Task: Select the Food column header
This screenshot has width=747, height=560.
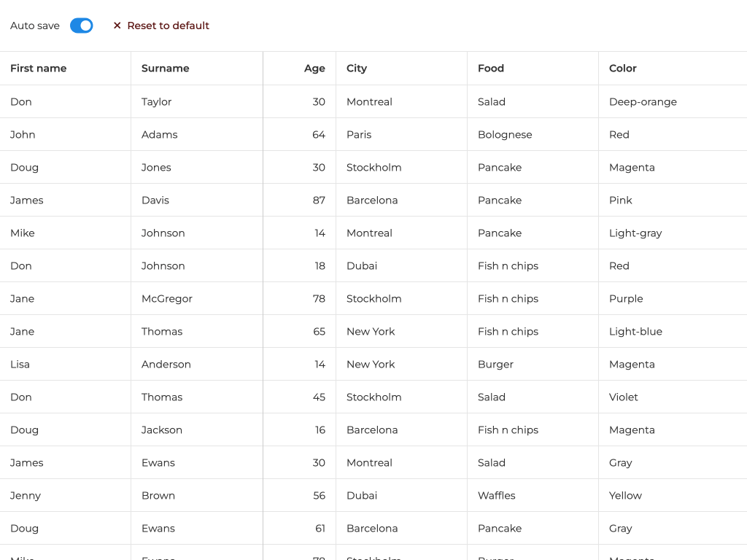Action: click(x=491, y=69)
